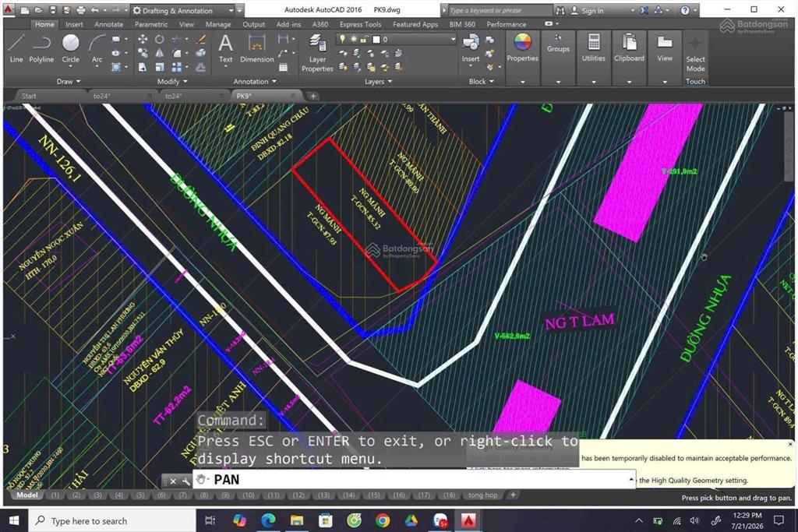Open the Parametric ribbon tab

pos(150,24)
